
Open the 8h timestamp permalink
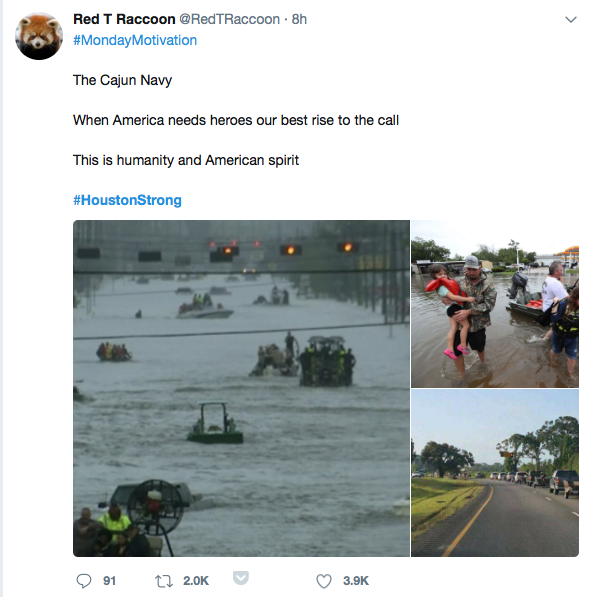(x=299, y=19)
